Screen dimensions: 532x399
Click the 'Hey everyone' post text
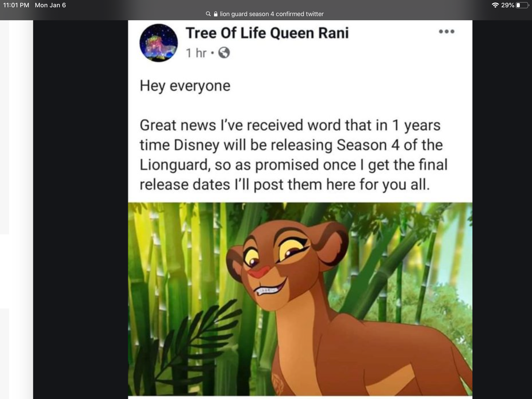tap(185, 86)
